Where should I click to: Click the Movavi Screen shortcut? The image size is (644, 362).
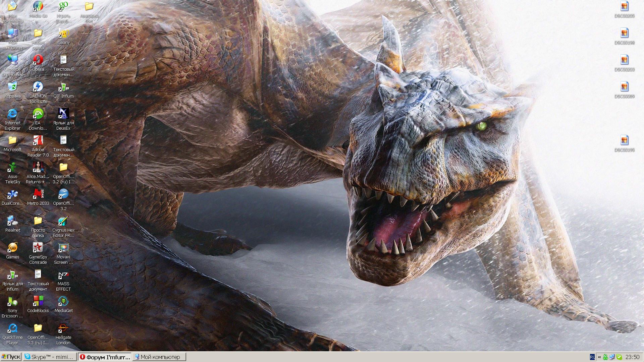pyautogui.click(x=63, y=253)
